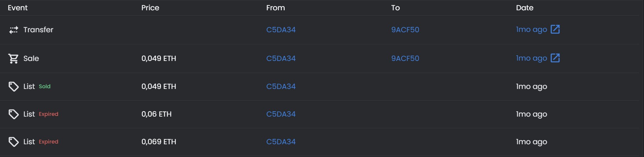Click the Event column header
Screen dimensions: 644x157
tap(18, 8)
